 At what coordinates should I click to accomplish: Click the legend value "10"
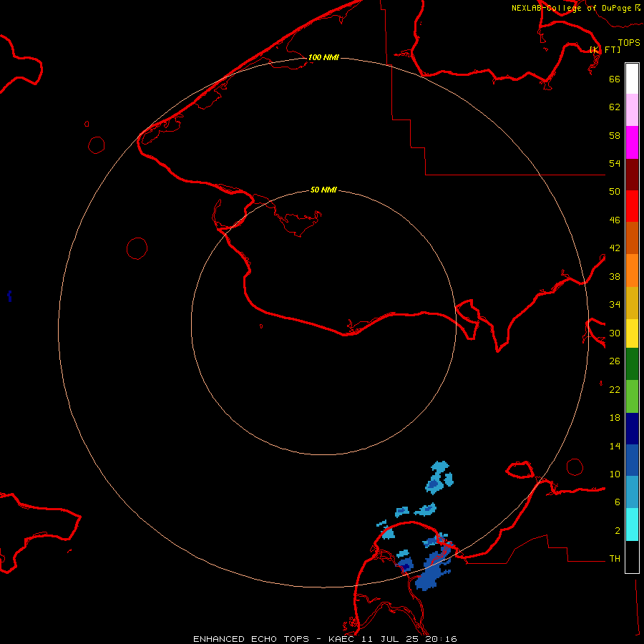pyautogui.click(x=615, y=474)
